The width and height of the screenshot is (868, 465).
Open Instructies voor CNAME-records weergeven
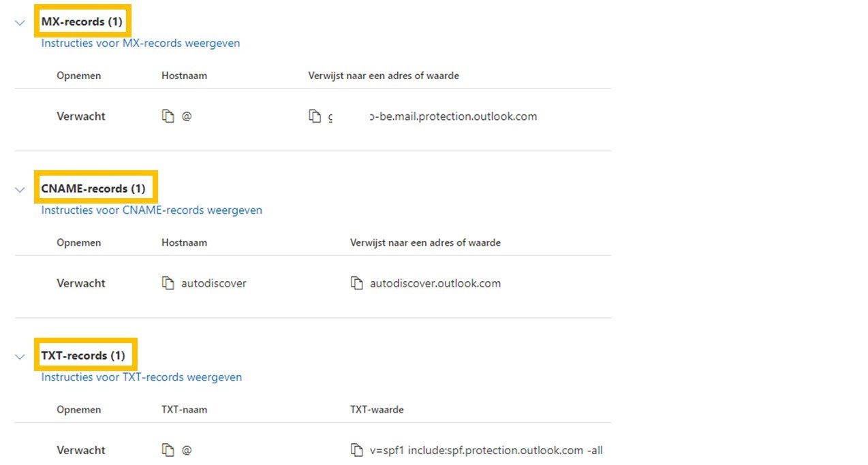pos(151,210)
